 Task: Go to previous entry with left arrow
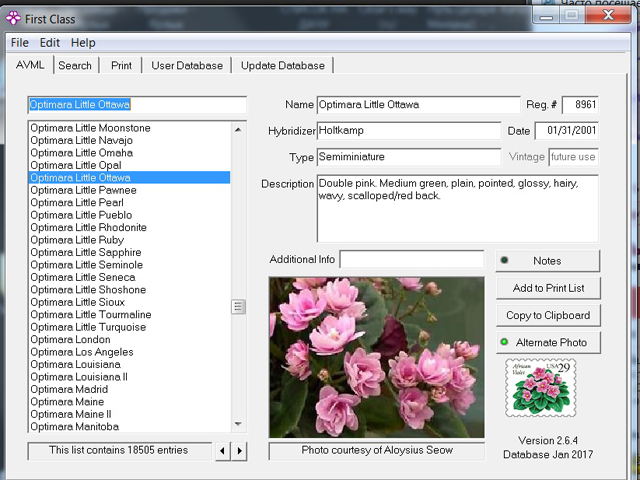click(x=222, y=451)
